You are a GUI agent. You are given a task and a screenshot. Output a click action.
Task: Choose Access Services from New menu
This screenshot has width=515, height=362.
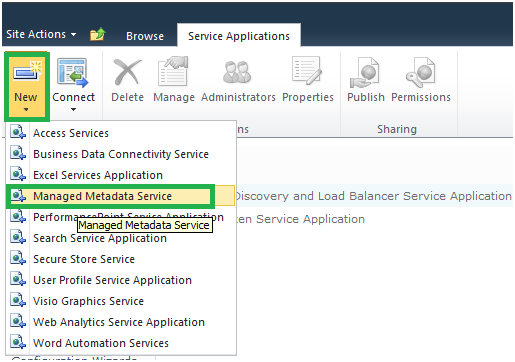coord(121,133)
